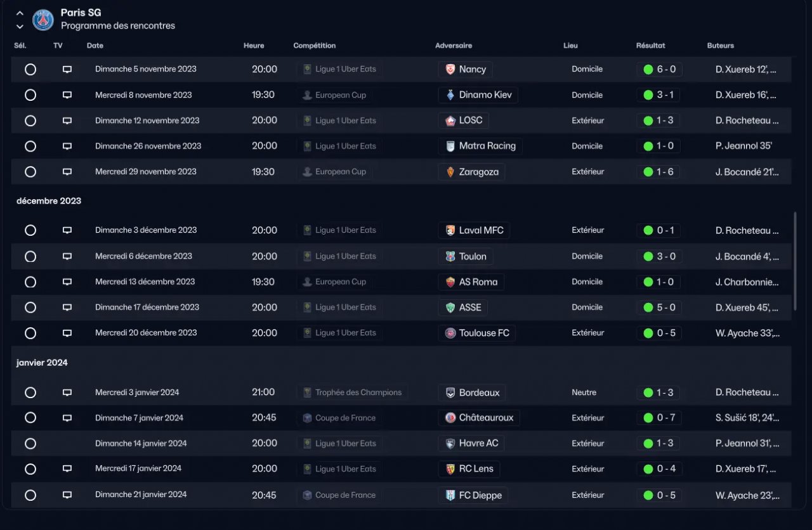Click the TV icon for the RC Lens fixture
This screenshot has width=812, height=530.
67,469
